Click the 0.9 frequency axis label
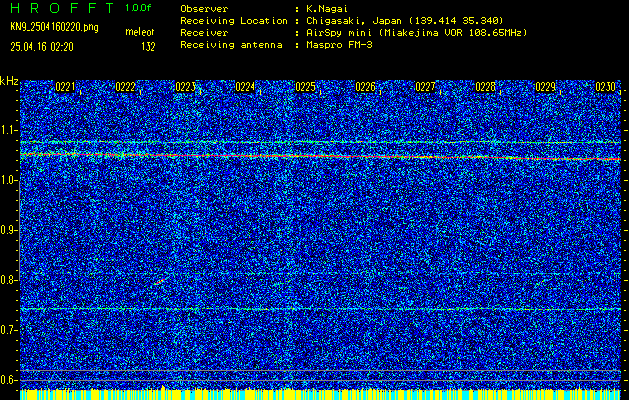The width and height of the screenshot is (629, 400). pyautogui.click(x=8, y=230)
